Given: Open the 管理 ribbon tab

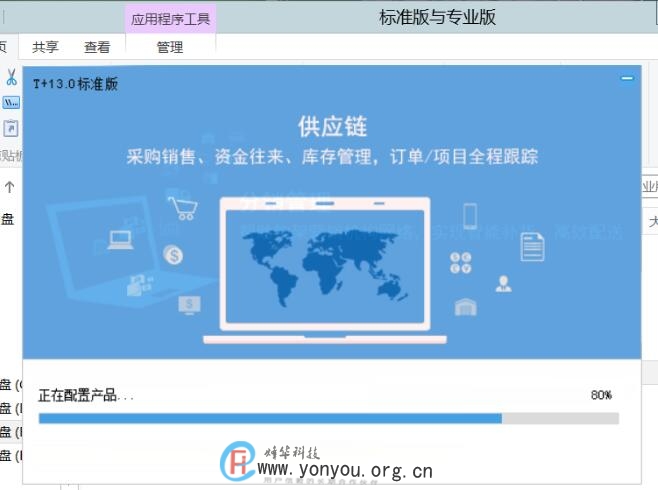Looking at the screenshot, I should point(170,47).
